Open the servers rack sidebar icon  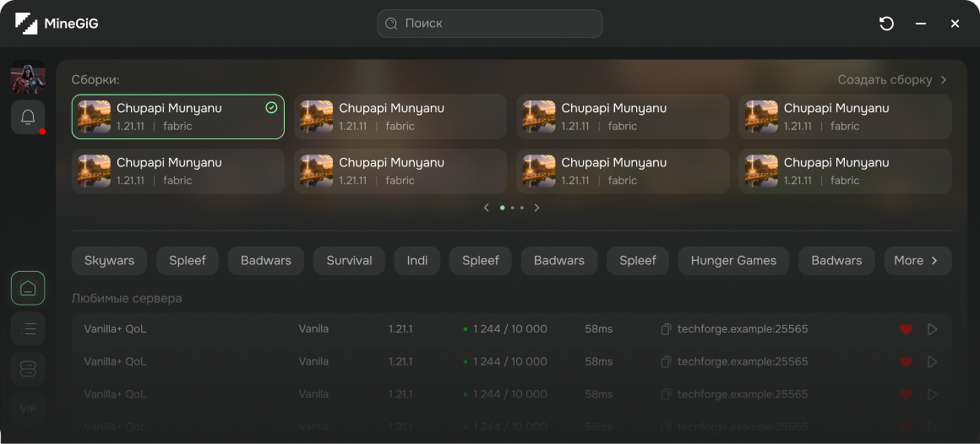pos(28,369)
